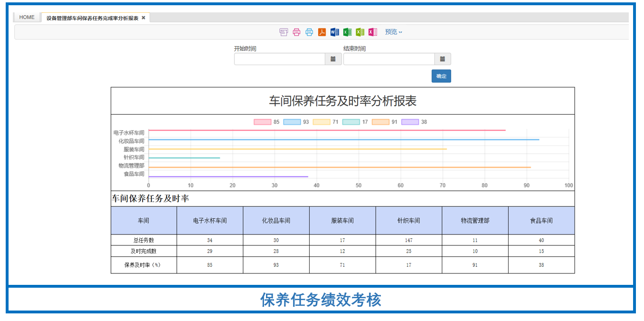
Task: Click the print report icon
Action: click(284, 31)
